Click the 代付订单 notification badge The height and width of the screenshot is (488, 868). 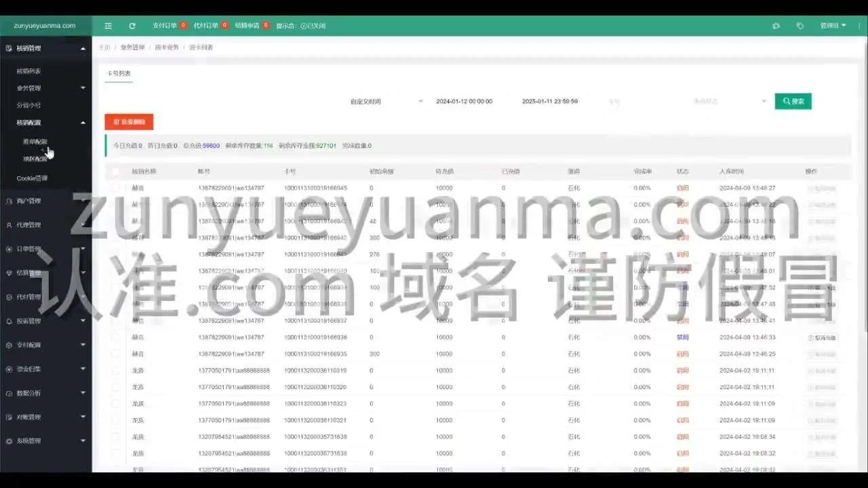(224, 25)
